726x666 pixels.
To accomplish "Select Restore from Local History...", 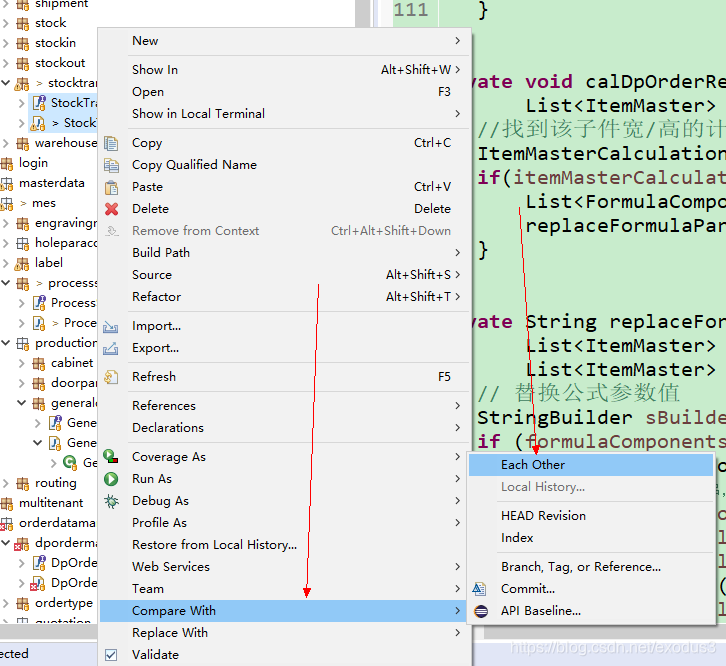I will (285, 545).
